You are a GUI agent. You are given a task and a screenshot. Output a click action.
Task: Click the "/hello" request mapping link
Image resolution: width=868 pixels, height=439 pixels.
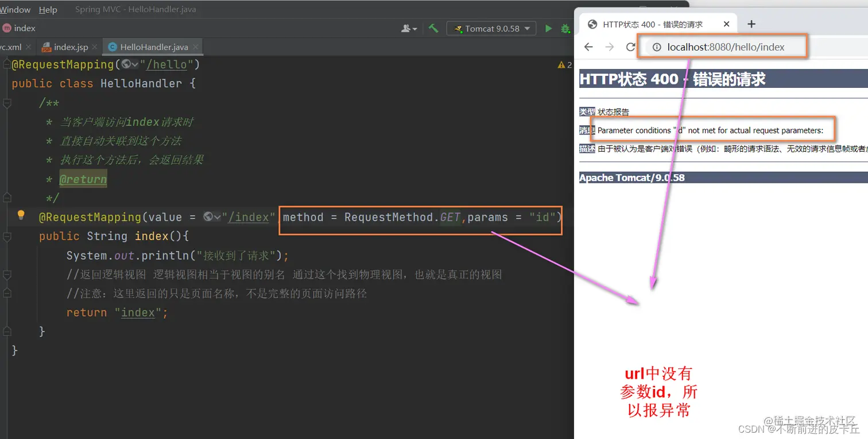(x=166, y=64)
